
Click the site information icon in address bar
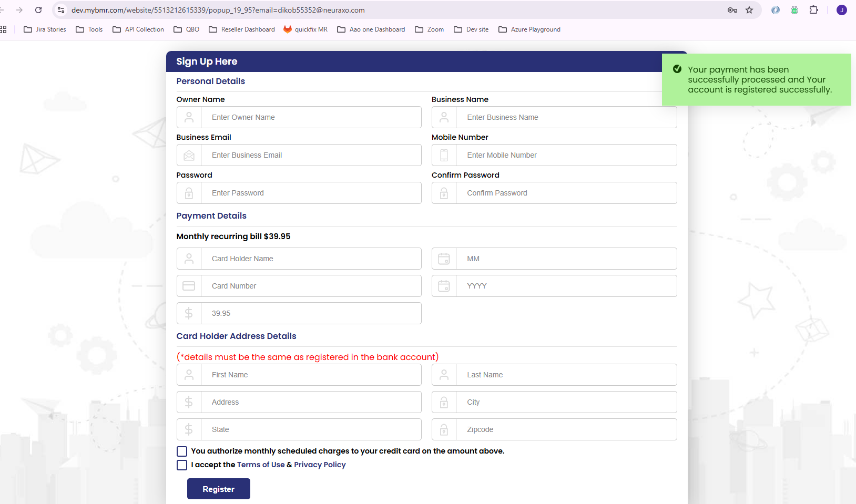tap(61, 10)
